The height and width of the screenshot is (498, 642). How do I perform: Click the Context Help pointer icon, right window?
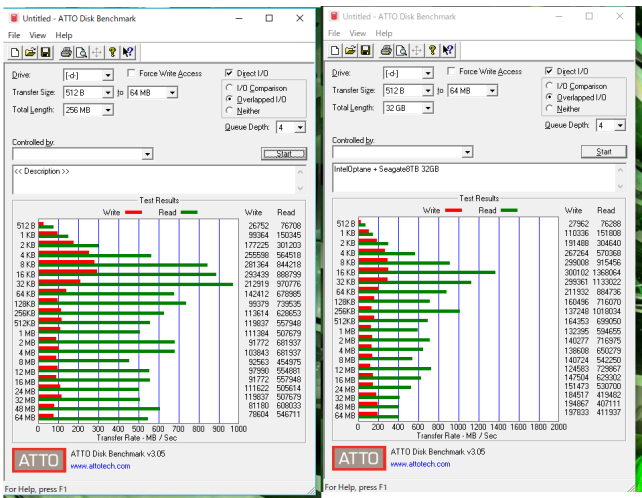[449, 50]
